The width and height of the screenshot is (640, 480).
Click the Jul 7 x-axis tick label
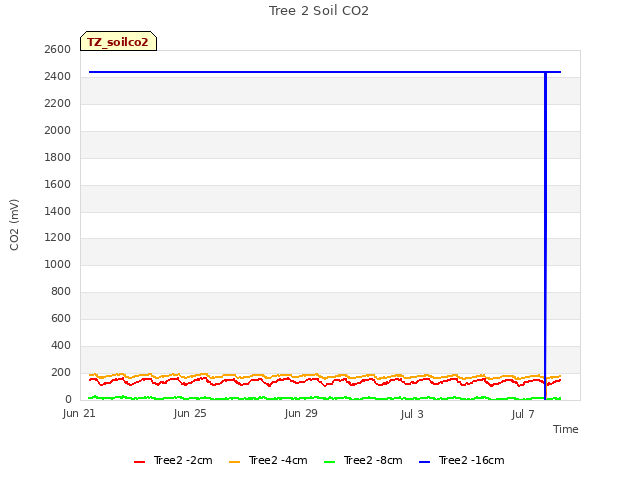pyautogui.click(x=523, y=414)
